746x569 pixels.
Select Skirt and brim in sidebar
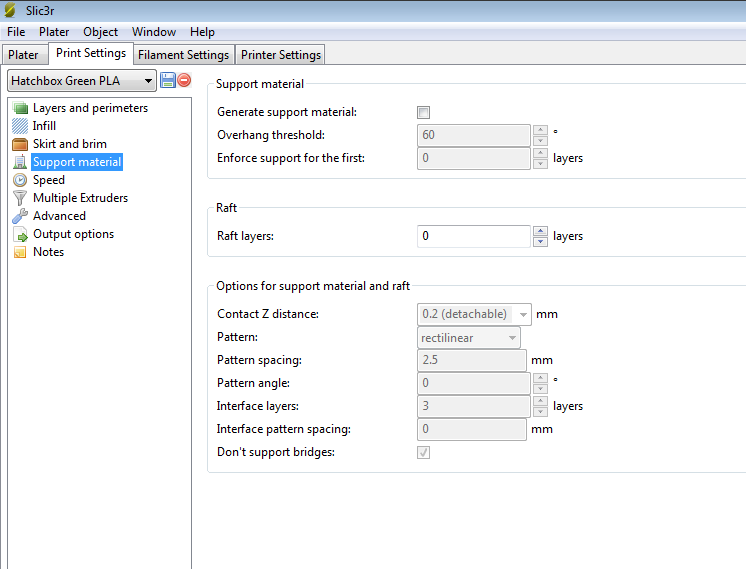click(69, 144)
